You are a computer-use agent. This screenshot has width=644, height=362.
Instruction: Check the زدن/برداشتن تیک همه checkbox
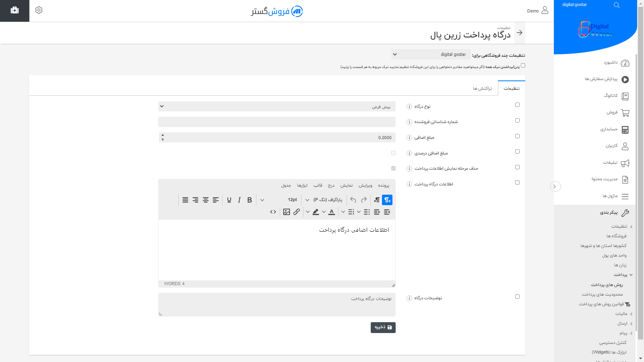pos(522,65)
